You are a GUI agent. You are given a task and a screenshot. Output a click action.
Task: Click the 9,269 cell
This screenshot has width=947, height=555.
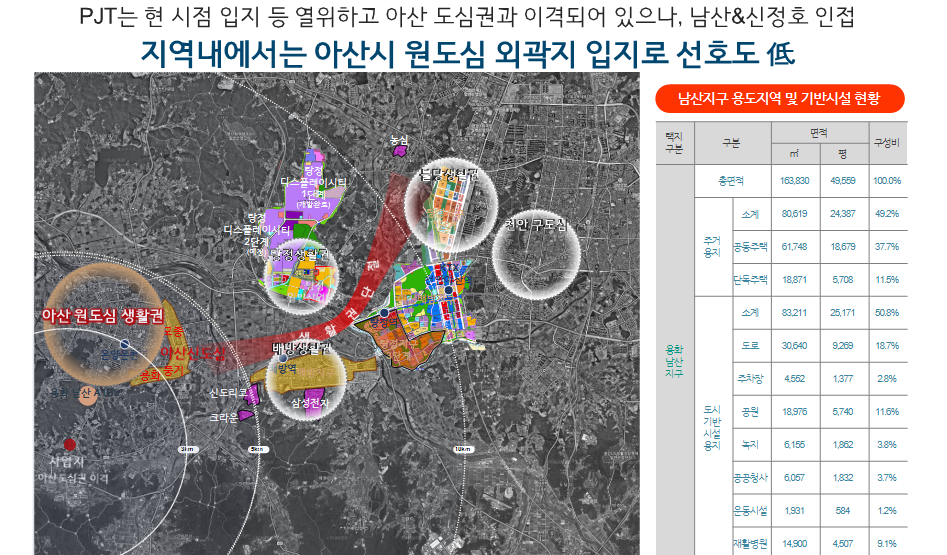click(843, 345)
